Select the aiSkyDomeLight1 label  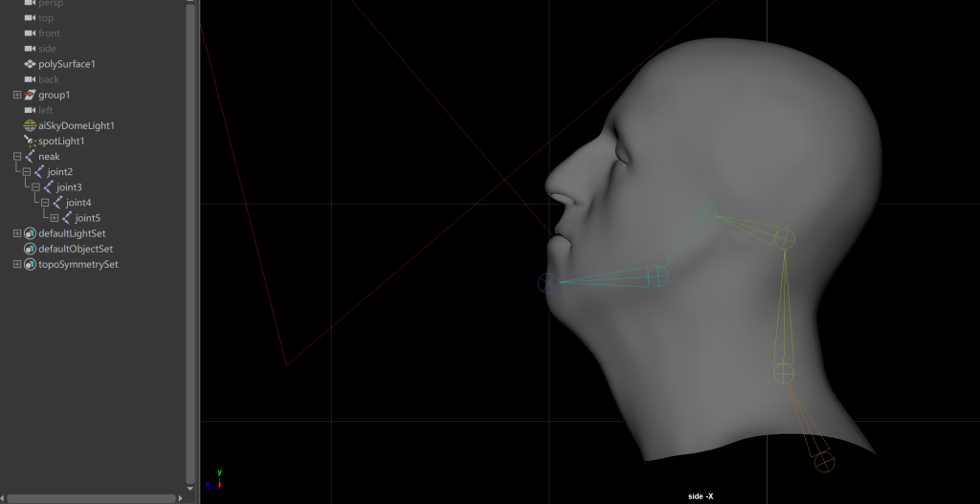(77, 125)
